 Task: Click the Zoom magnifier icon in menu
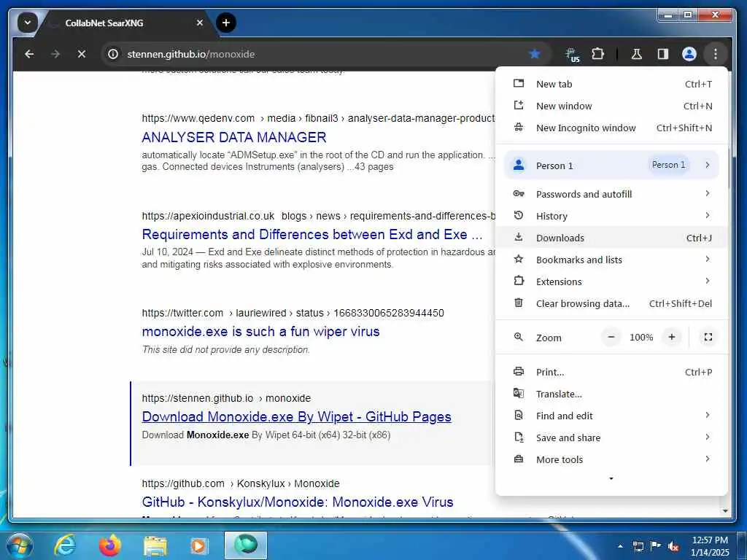tap(519, 337)
